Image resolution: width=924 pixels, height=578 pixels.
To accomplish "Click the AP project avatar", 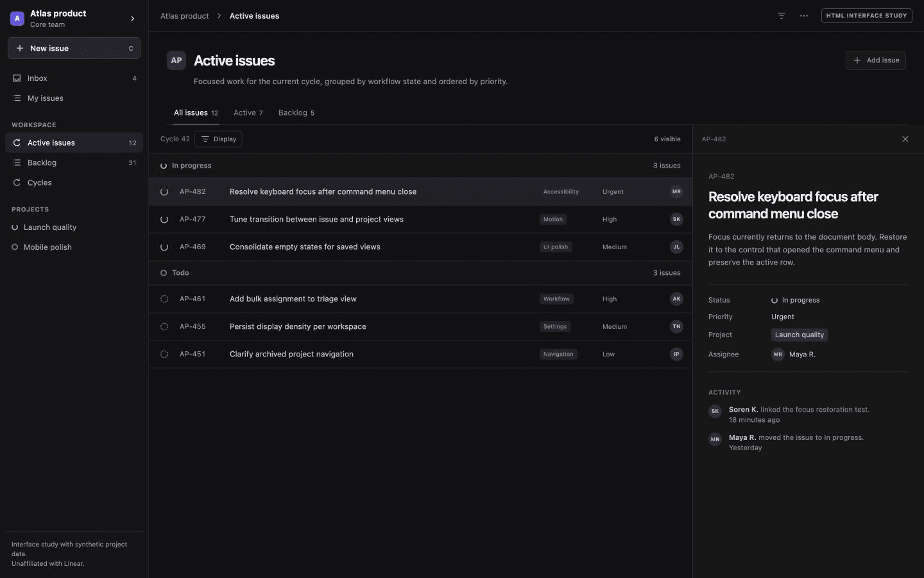I will pyautogui.click(x=176, y=60).
